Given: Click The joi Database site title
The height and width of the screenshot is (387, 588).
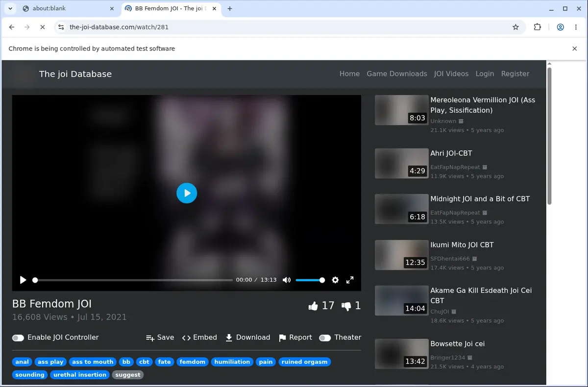Looking at the screenshot, I should [x=75, y=74].
